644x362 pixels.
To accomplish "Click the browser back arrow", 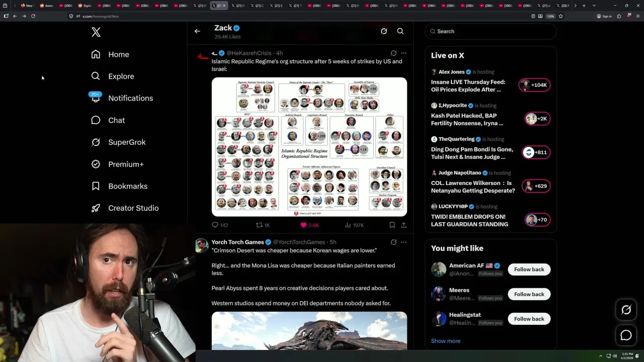I will (15, 16).
